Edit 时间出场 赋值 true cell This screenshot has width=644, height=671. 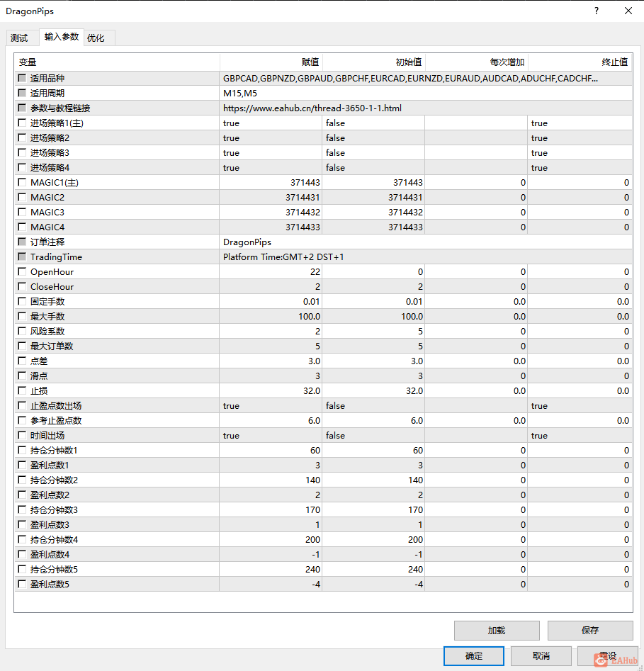point(271,435)
